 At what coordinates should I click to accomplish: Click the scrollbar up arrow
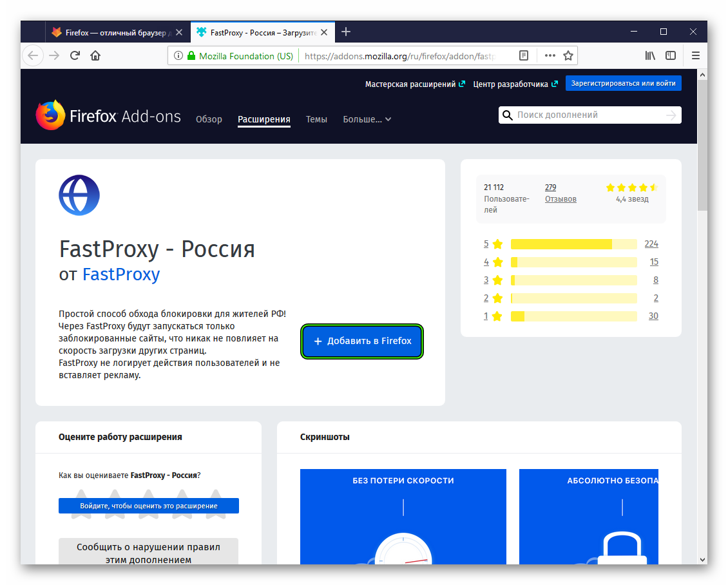click(x=702, y=74)
